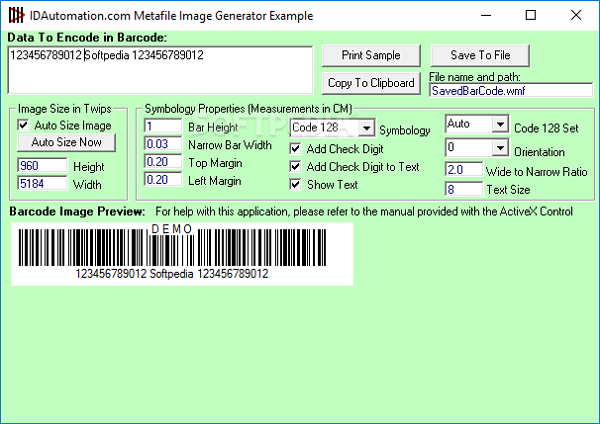This screenshot has width=600, height=424.
Task: Click the Save To File button
Action: pyautogui.click(x=479, y=55)
